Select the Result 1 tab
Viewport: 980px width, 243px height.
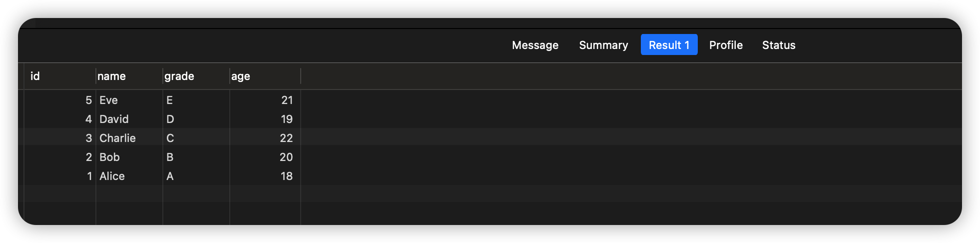tap(669, 45)
